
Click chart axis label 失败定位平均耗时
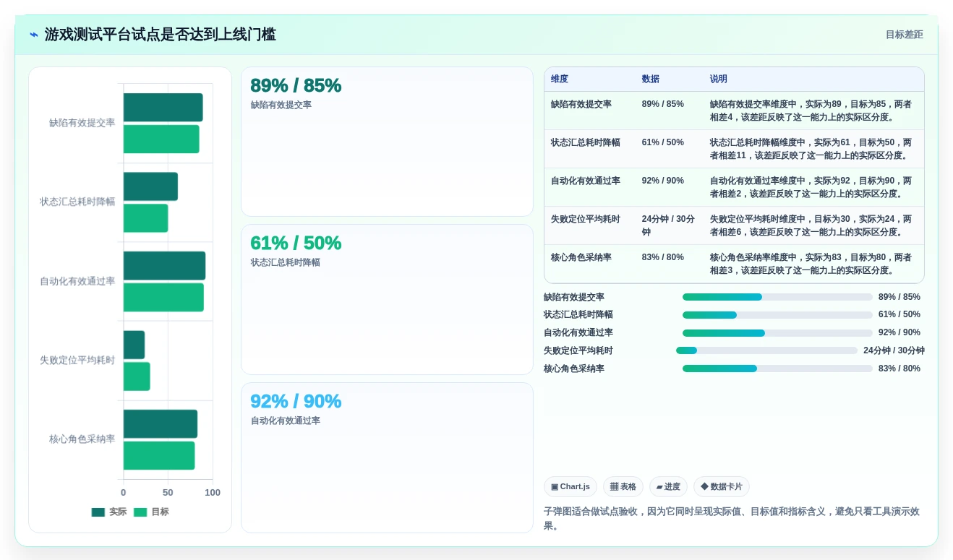pos(77,360)
